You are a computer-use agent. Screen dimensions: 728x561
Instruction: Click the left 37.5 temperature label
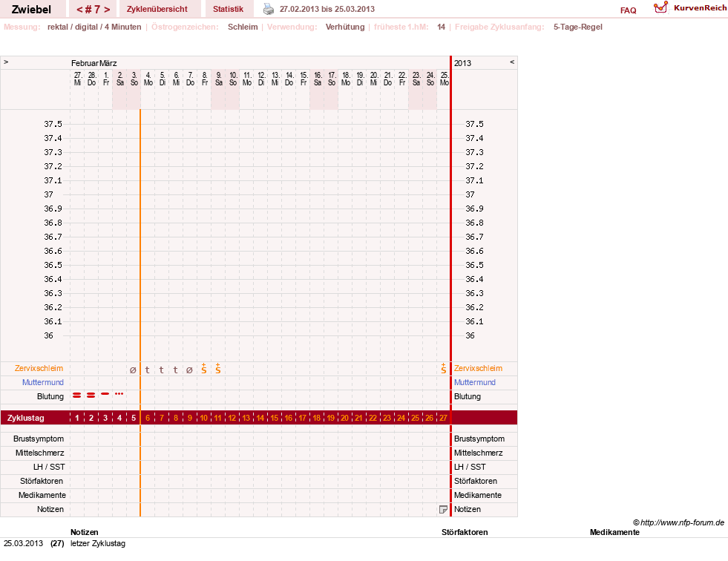pyautogui.click(x=53, y=124)
